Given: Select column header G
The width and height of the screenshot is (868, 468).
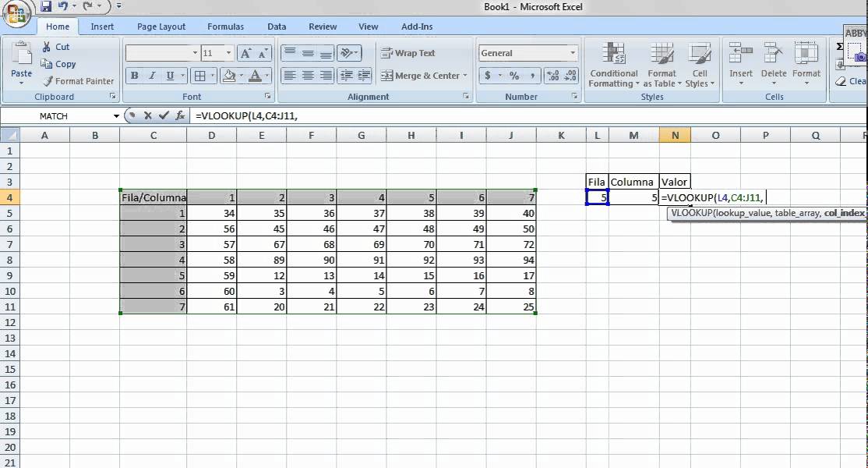Looking at the screenshot, I should click(362, 135).
